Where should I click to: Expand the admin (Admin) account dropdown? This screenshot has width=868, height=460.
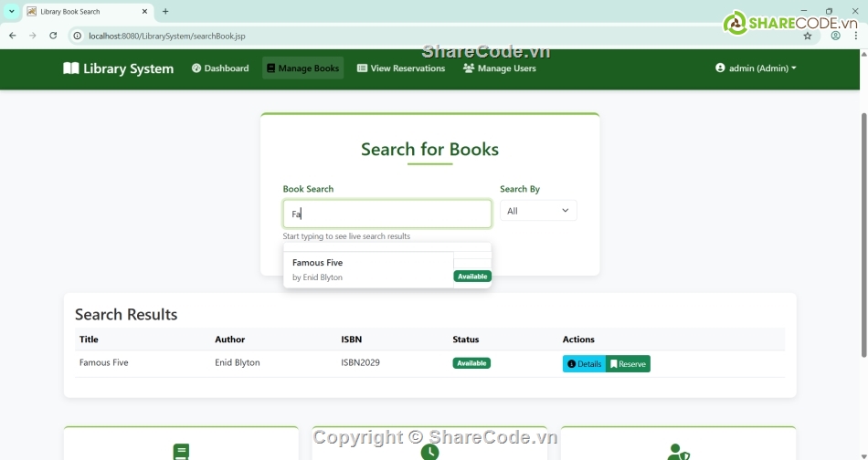point(756,68)
